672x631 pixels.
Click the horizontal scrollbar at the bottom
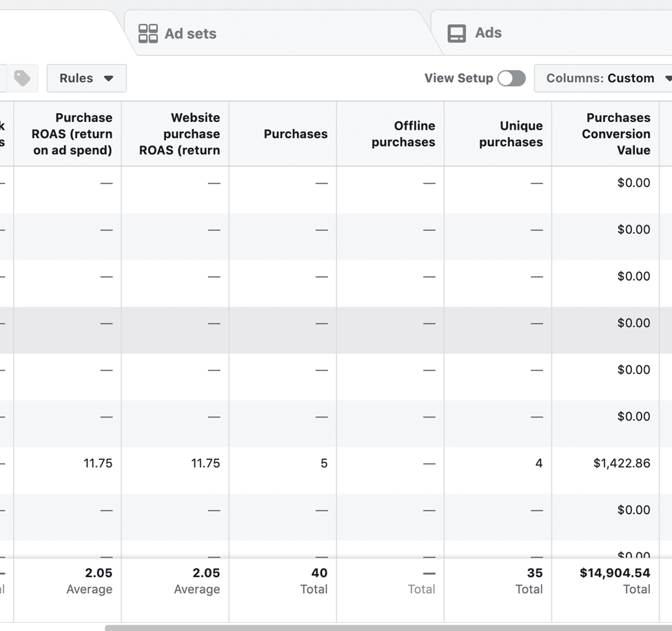tap(388, 628)
